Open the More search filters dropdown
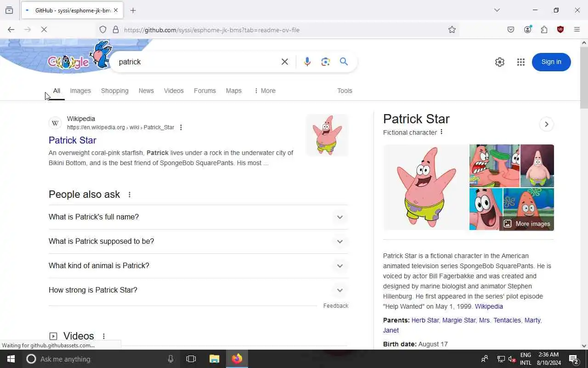588x368 pixels. (x=265, y=91)
